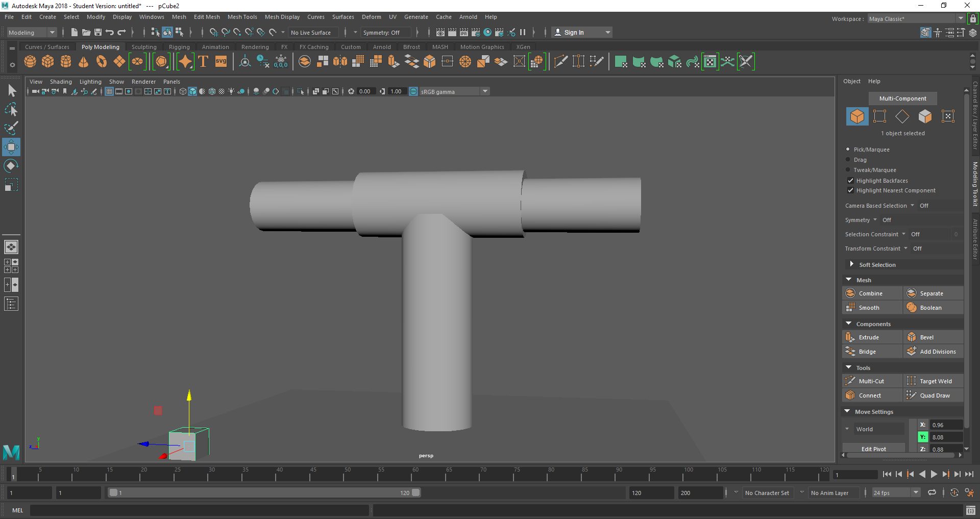Select the Drag radio option
The width and height of the screenshot is (980, 519).
click(x=848, y=160)
